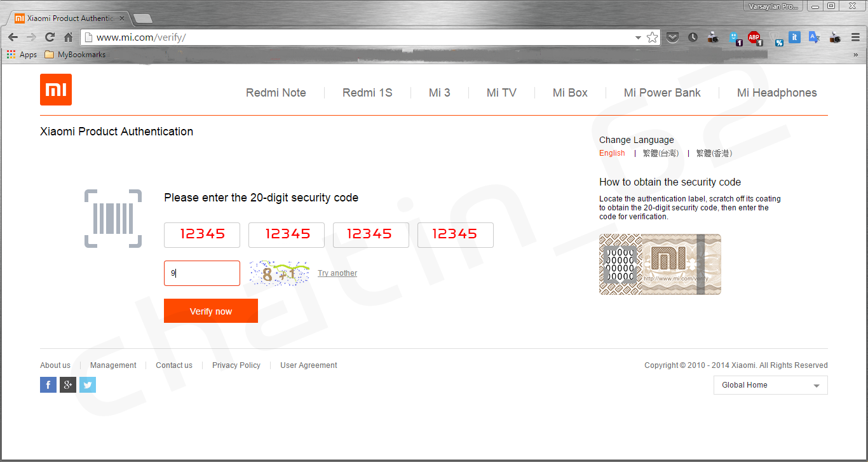868x462 pixels.
Task: Click the browser forward arrow
Action: click(x=31, y=37)
